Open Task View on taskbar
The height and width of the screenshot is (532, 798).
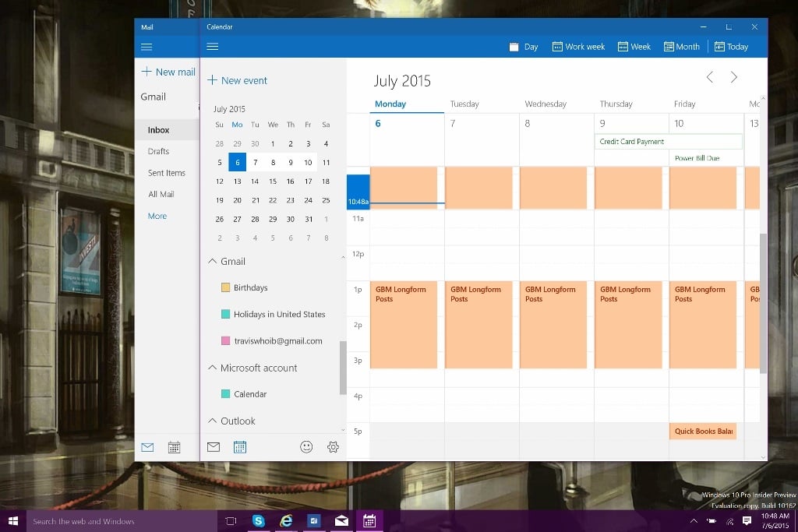pyautogui.click(x=231, y=521)
